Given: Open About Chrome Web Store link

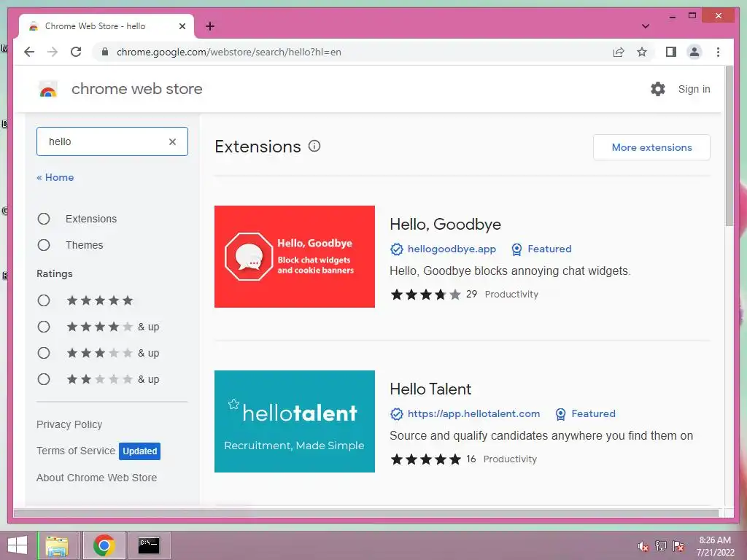Looking at the screenshot, I should coord(96,478).
